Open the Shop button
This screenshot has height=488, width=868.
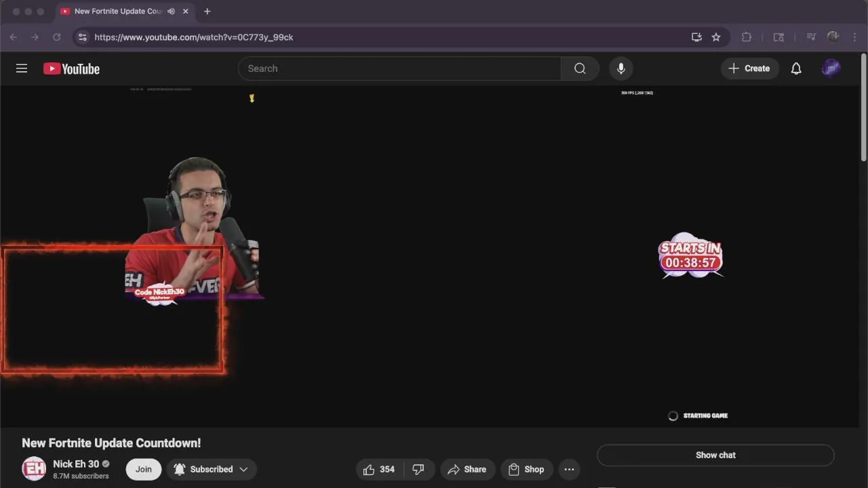click(526, 469)
